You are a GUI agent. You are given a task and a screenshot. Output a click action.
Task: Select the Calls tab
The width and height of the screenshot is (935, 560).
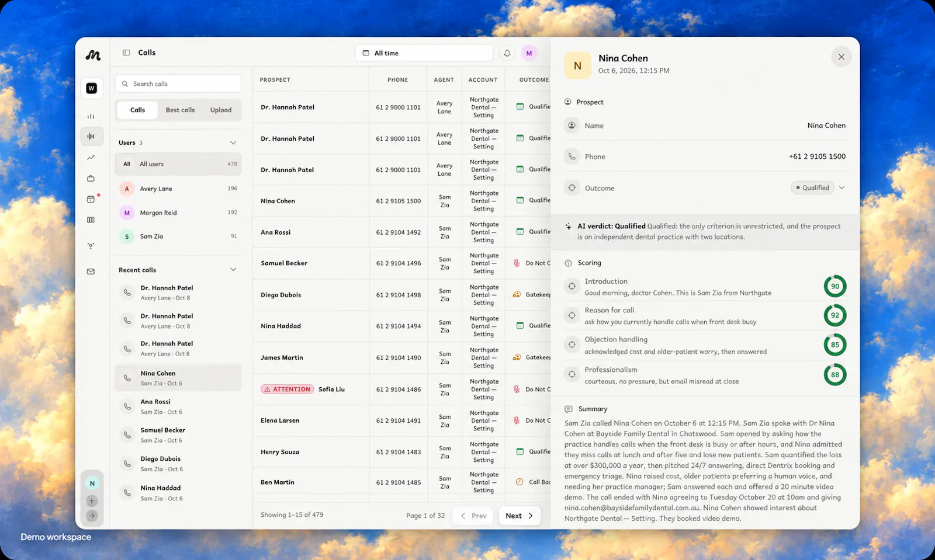tap(138, 110)
